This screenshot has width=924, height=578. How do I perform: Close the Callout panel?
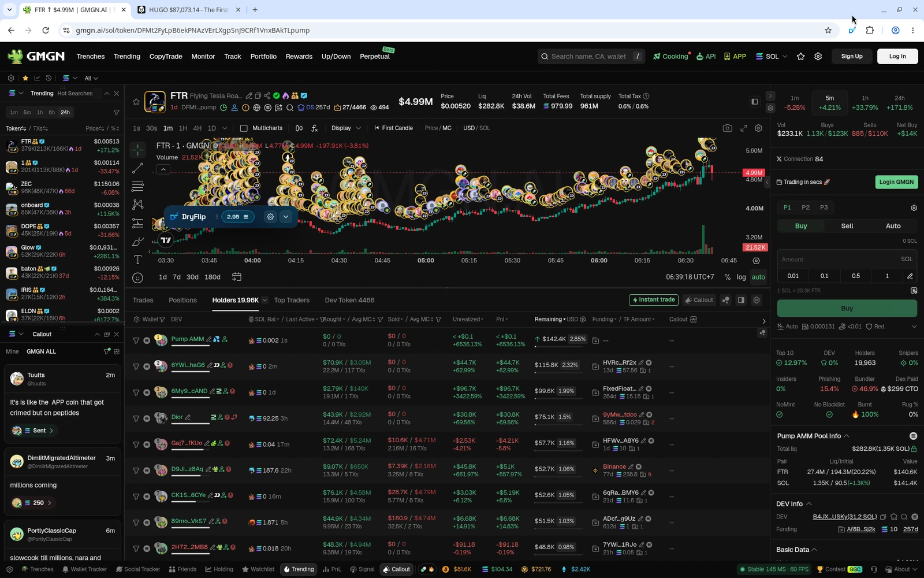[x=116, y=334]
